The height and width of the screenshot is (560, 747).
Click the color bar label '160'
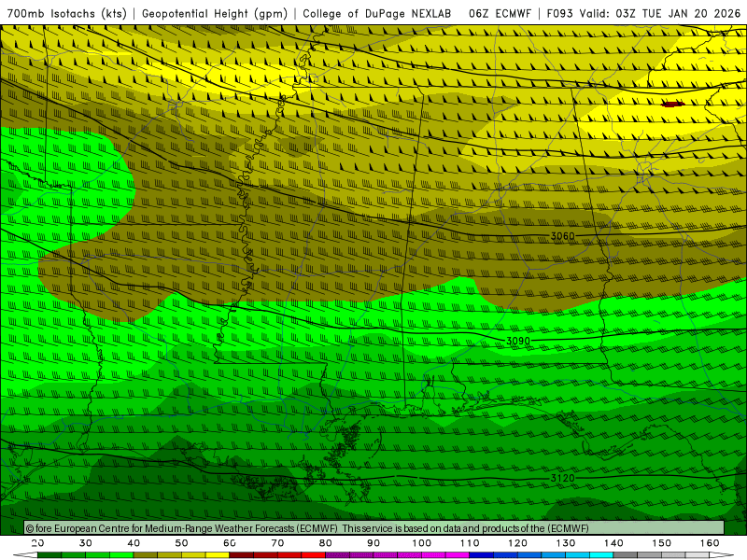click(x=710, y=543)
